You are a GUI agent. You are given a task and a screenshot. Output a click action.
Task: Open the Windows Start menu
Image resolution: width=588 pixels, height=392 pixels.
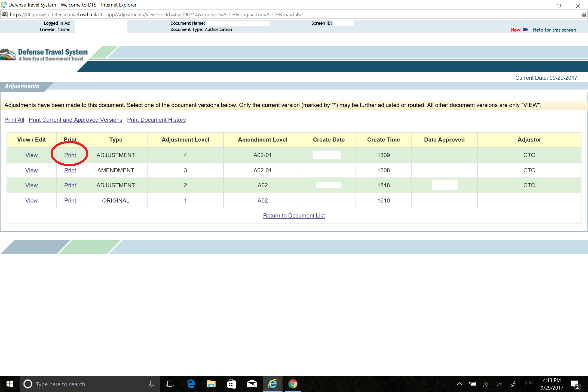click(10, 384)
